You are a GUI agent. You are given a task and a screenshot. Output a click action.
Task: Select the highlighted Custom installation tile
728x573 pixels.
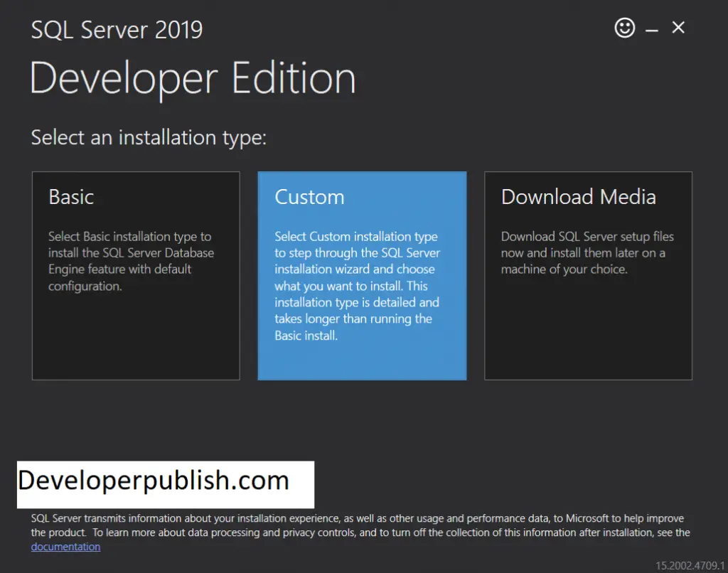362,276
